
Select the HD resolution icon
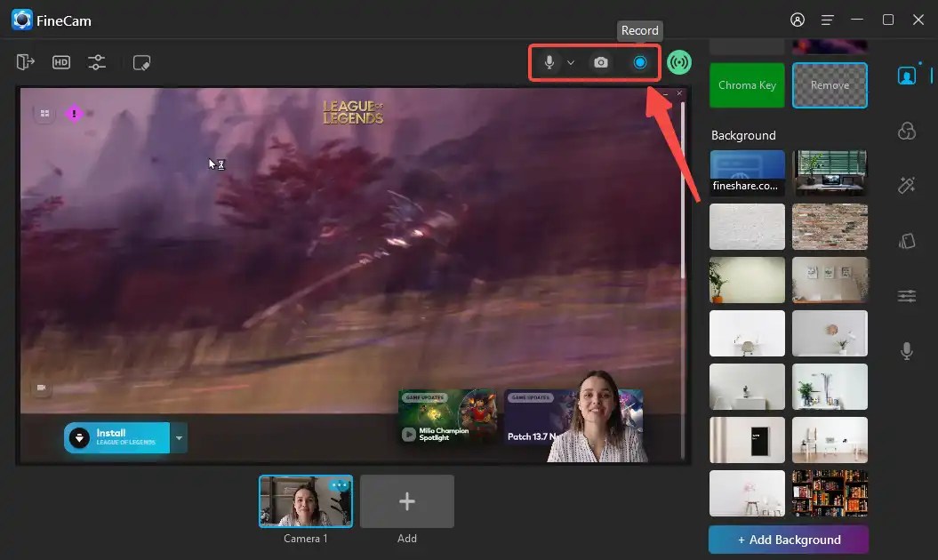coord(60,62)
